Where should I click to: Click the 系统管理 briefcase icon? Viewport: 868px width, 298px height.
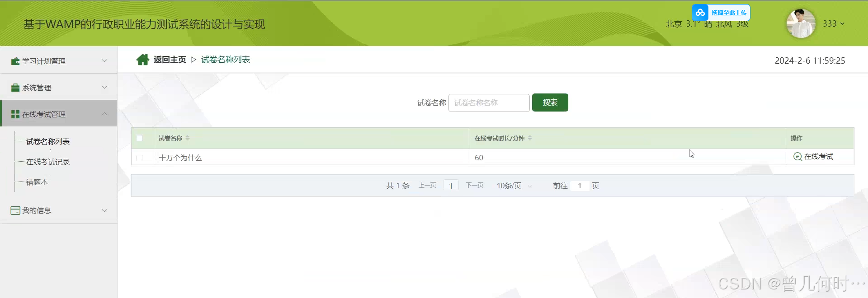[15, 88]
